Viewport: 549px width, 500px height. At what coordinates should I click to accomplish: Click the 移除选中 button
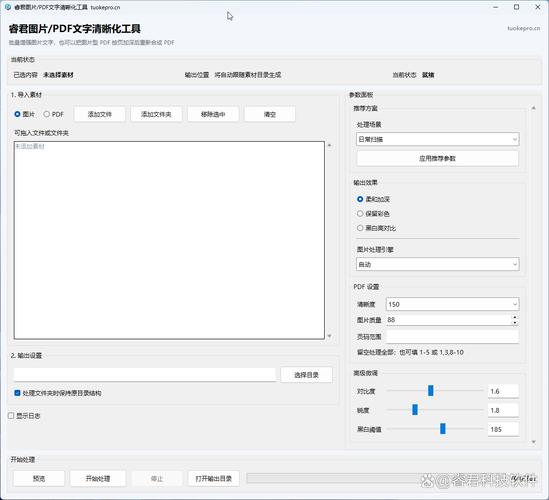(213, 114)
